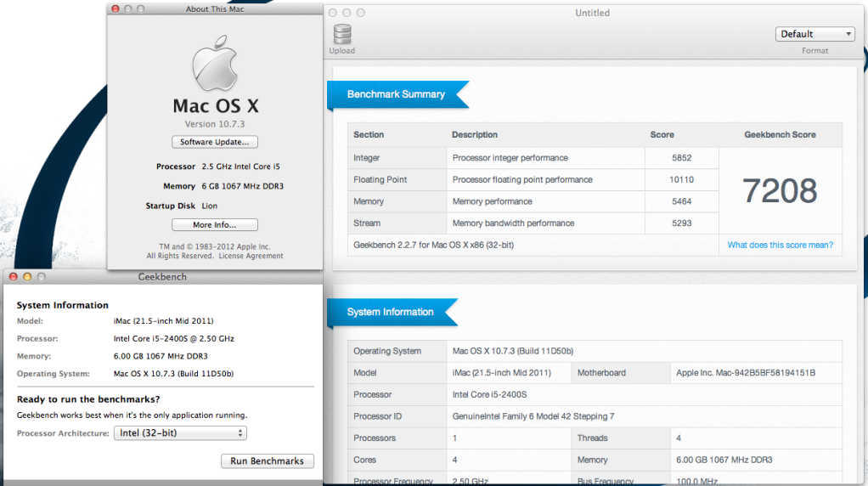Click the Apple logo in About This Mac

[215, 63]
